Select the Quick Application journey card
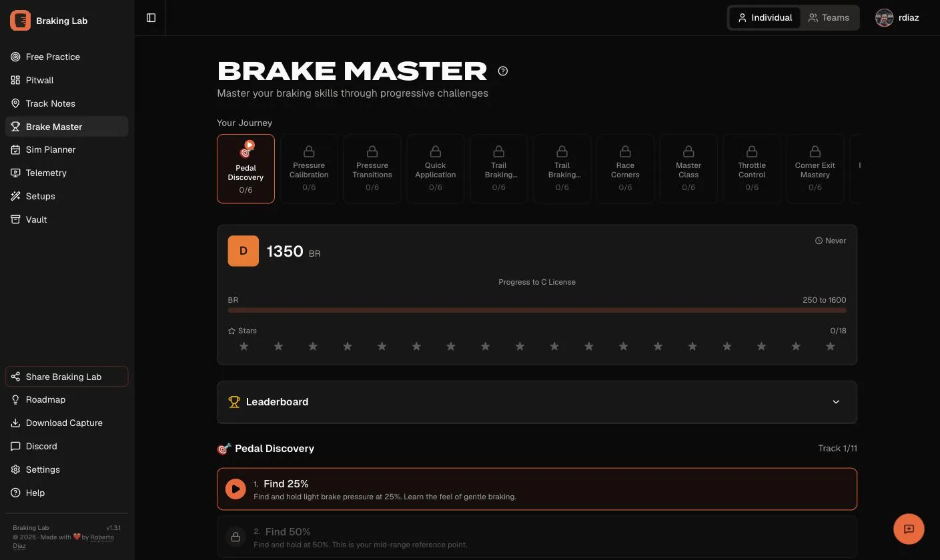940x560 pixels. pyautogui.click(x=436, y=169)
